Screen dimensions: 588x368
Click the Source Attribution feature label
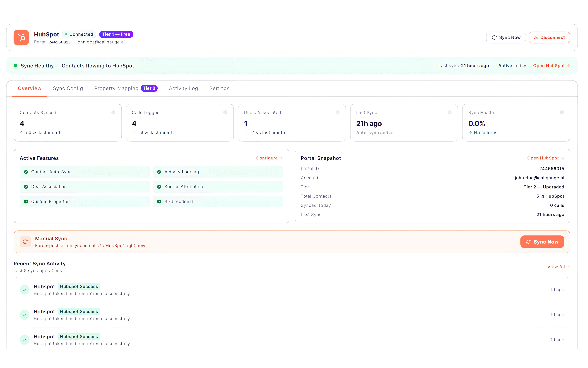click(x=183, y=187)
